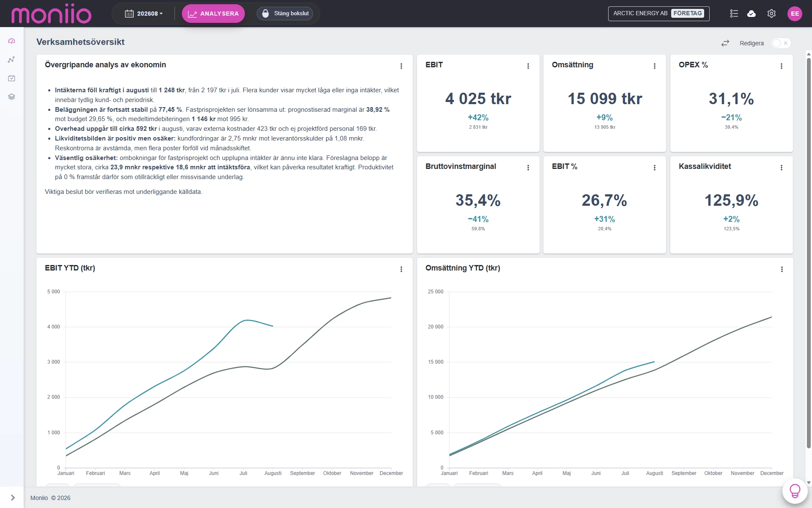Open the analysis graph sidebar icon

pyautogui.click(x=11, y=60)
